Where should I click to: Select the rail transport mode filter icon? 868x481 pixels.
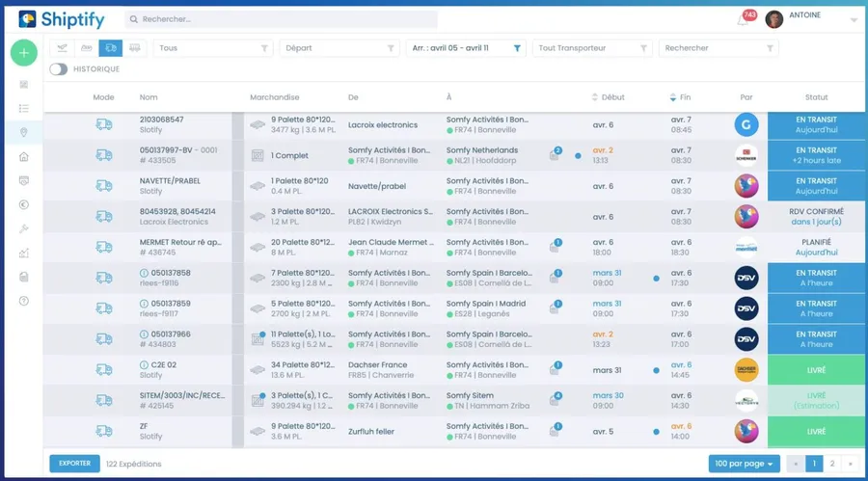tap(134, 48)
